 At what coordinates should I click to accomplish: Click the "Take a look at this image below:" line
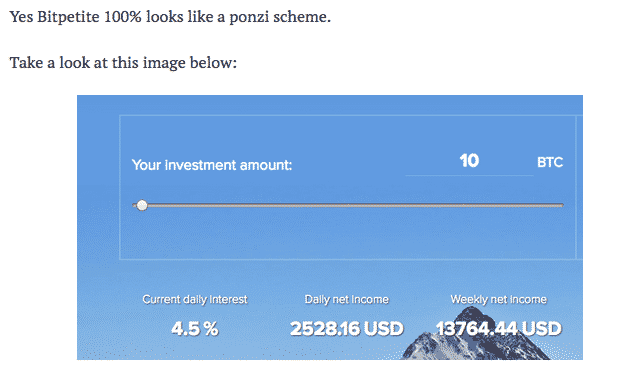tap(123, 63)
